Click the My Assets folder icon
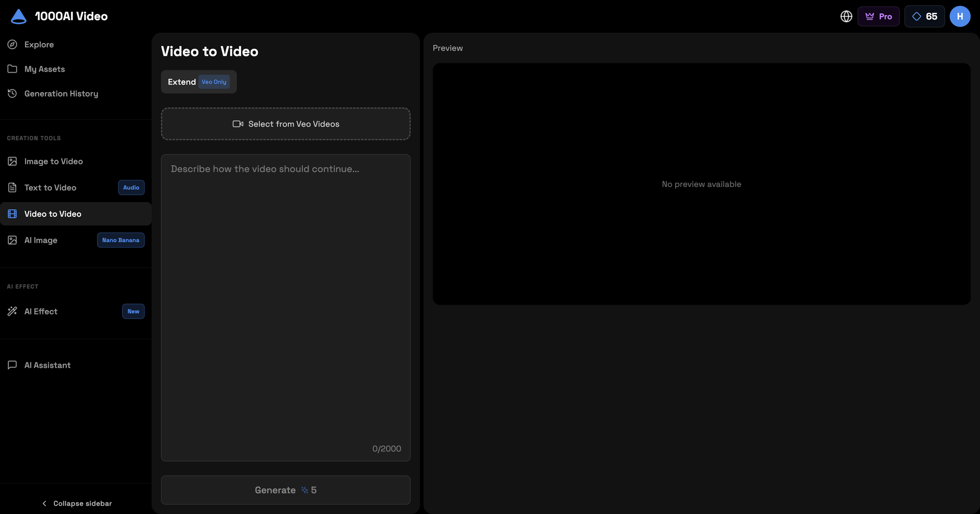The height and width of the screenshot is (514, 980). click(x=12, y=69)
